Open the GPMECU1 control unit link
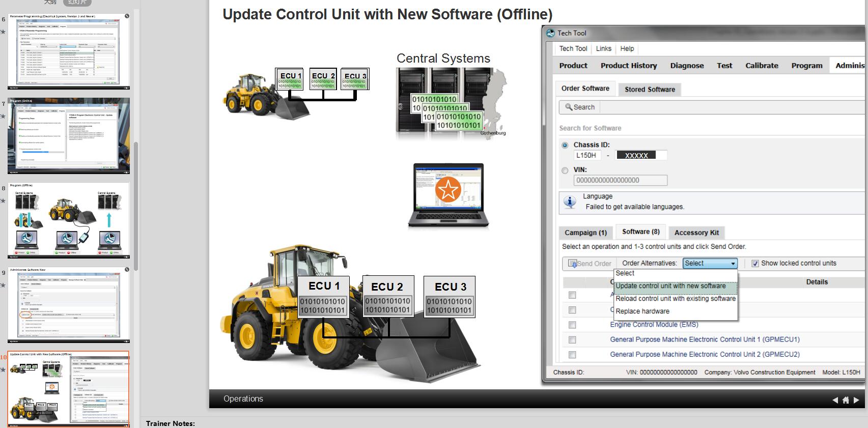868x428 pixels. (705, 339)
